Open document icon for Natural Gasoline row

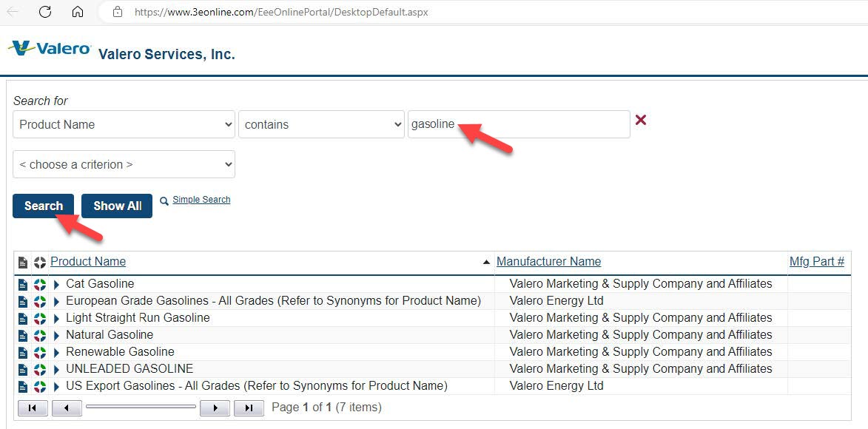23,336
